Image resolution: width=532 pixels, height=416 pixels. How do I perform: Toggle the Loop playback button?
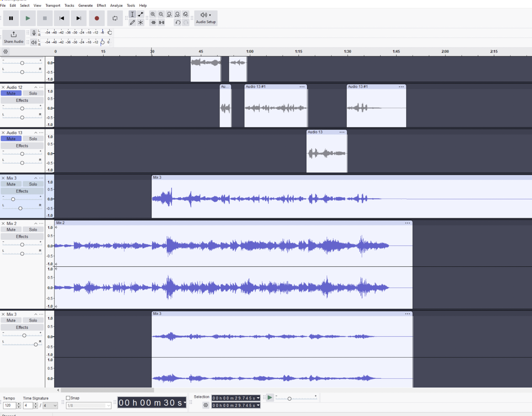tap(115, 18)
